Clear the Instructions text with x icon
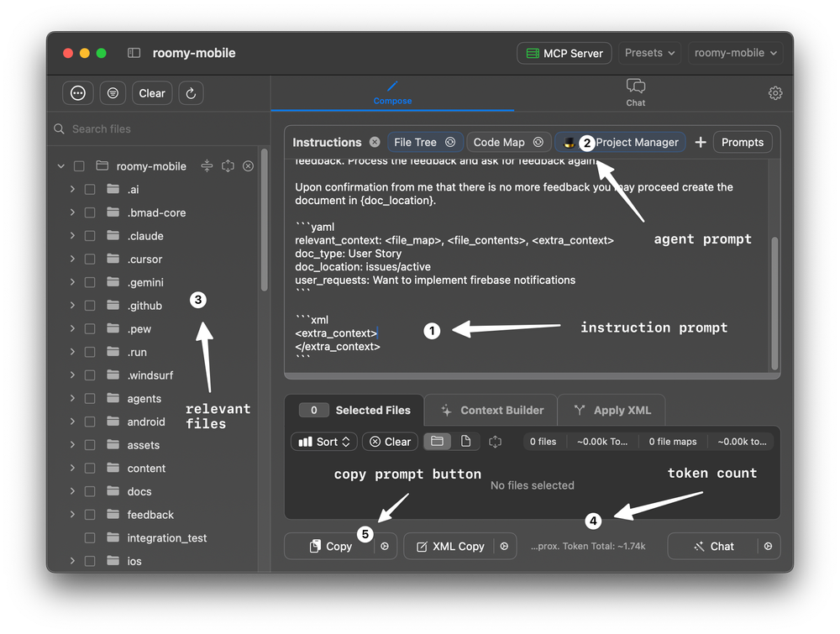The image size is (840, 634). tap(375, 142)
